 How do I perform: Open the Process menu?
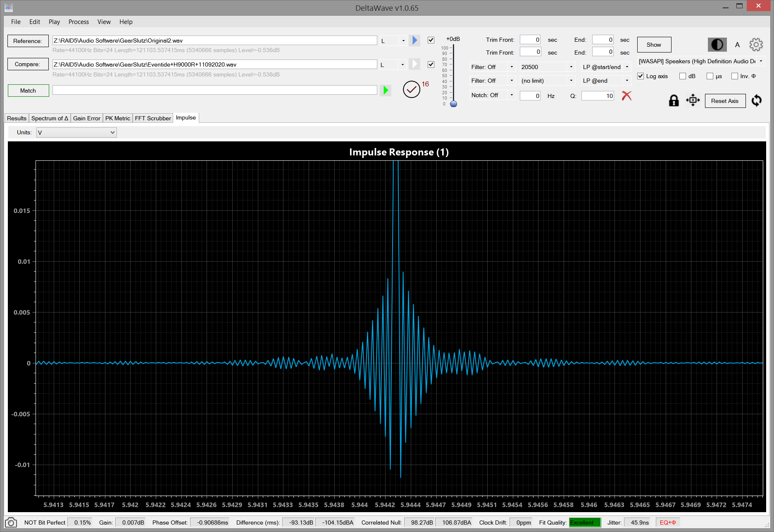pos(79,22)
